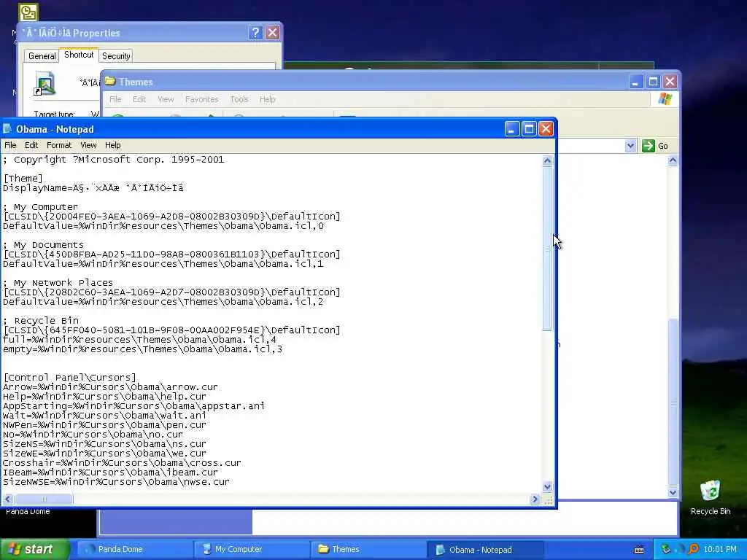Open View menu in Themes window
Image resolution: width=747 pixels, height=560 pixels.
[166, 99]
